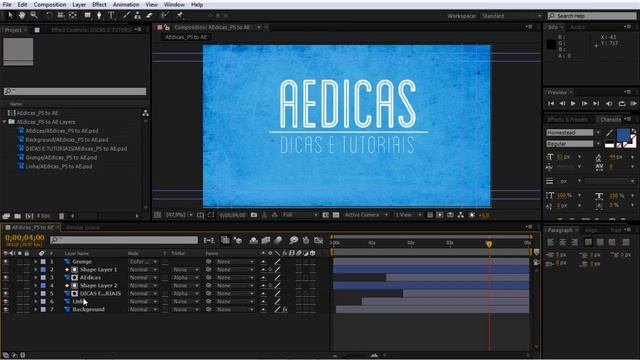This screenshot has height=360, width=640.
Task: Delete selected project item with trash icon
Action: (x=62, y=216)
